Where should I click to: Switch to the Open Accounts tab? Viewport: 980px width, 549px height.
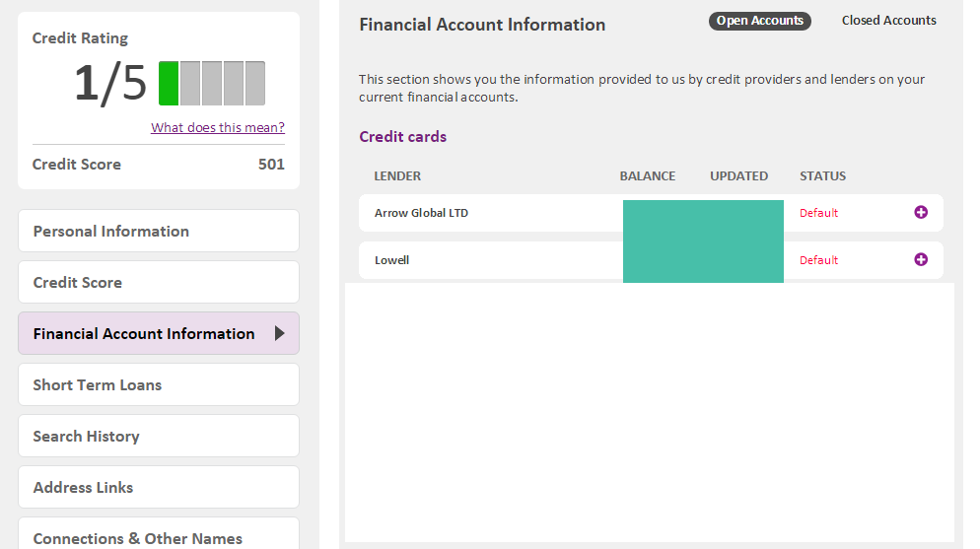pos(759,21)
